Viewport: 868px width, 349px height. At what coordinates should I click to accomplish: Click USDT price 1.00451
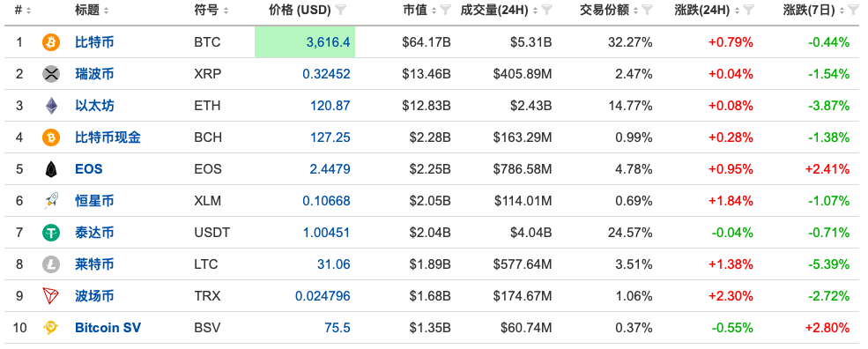click(x=327, y=233)
